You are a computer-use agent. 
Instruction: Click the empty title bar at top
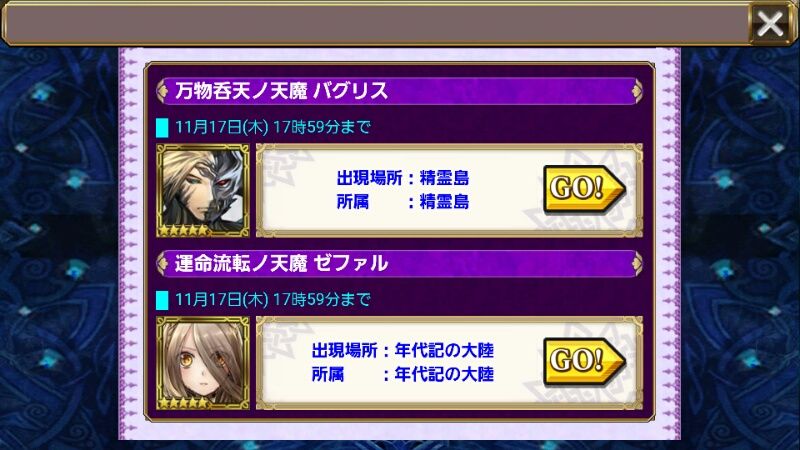376,23
